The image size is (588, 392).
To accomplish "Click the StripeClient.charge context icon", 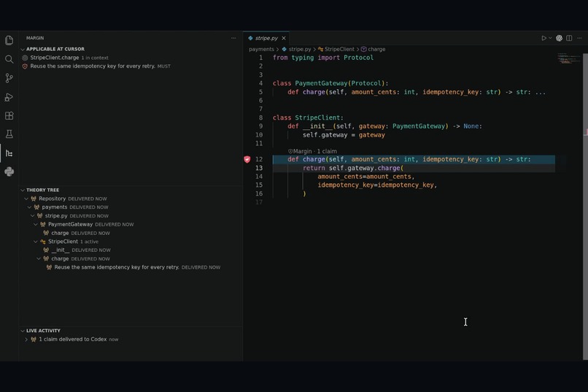I will [x=25, y=58].
